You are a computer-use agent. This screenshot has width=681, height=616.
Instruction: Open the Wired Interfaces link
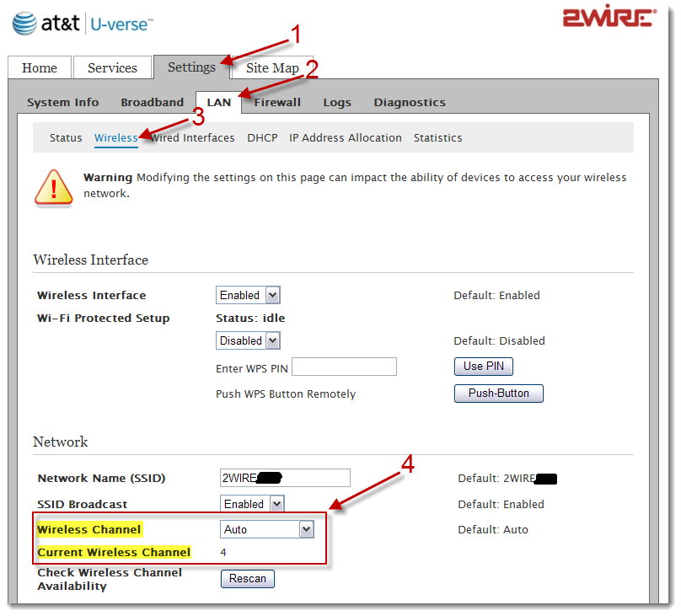(196, 138)
